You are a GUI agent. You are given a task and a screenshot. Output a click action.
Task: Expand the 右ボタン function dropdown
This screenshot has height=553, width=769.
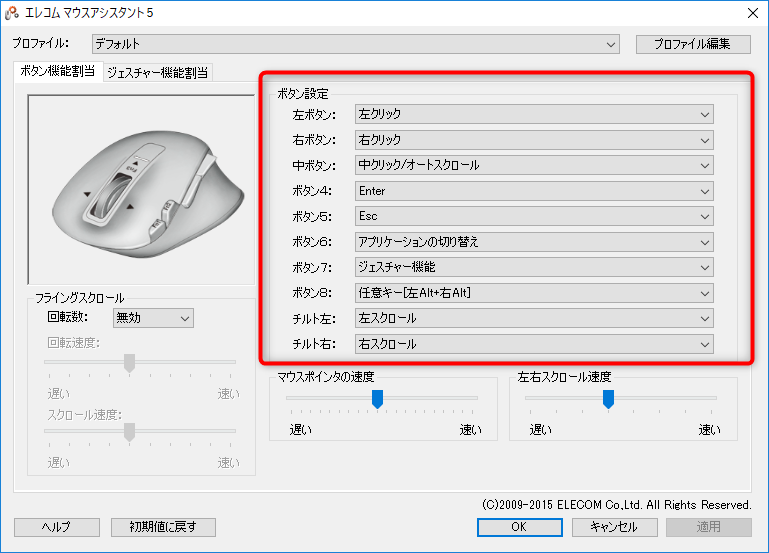pyautogui.click(x=534, y=140)
